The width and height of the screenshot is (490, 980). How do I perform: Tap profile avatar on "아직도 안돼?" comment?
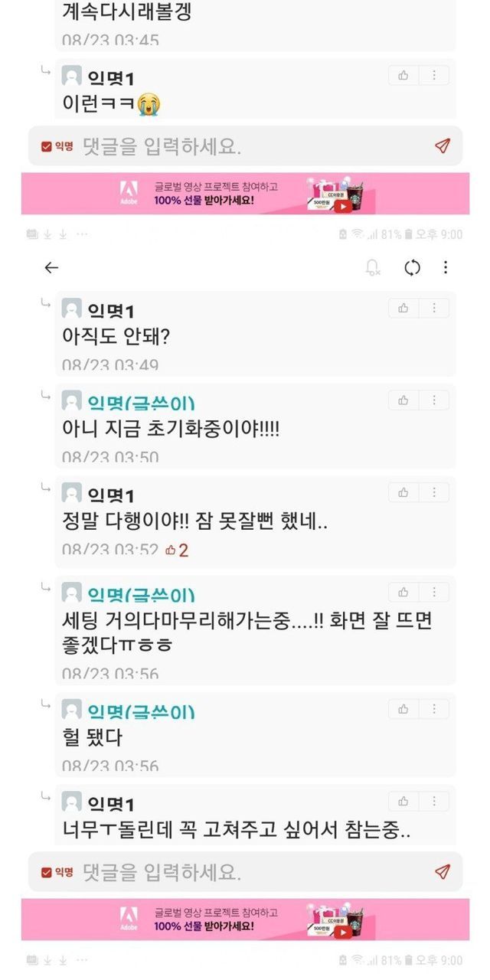tap(72, 309)
